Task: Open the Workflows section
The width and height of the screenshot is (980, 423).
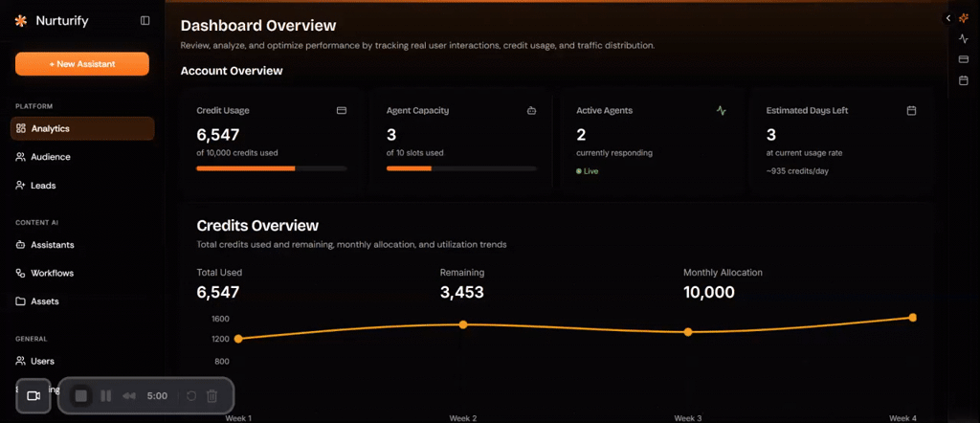Action: [82, 273]
